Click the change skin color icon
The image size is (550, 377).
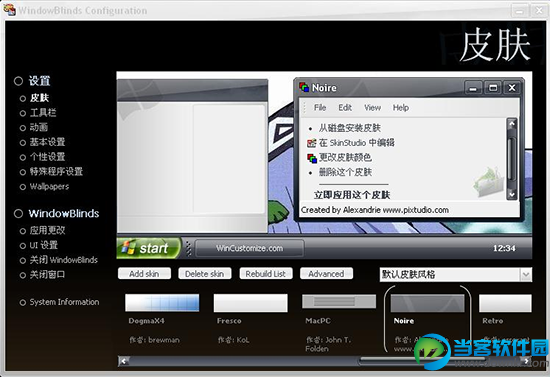click(312, 158)
